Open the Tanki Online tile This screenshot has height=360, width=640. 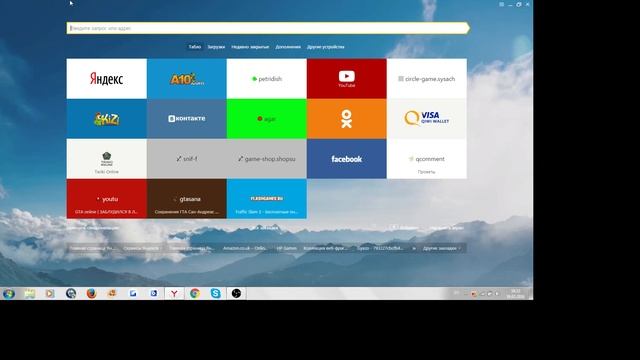pos(107,158)
